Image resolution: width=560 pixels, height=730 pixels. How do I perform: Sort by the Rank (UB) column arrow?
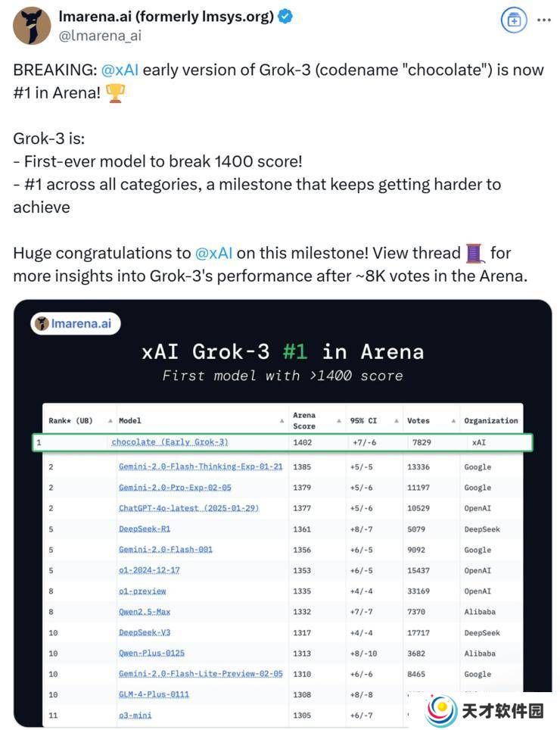tap(110, 421)
